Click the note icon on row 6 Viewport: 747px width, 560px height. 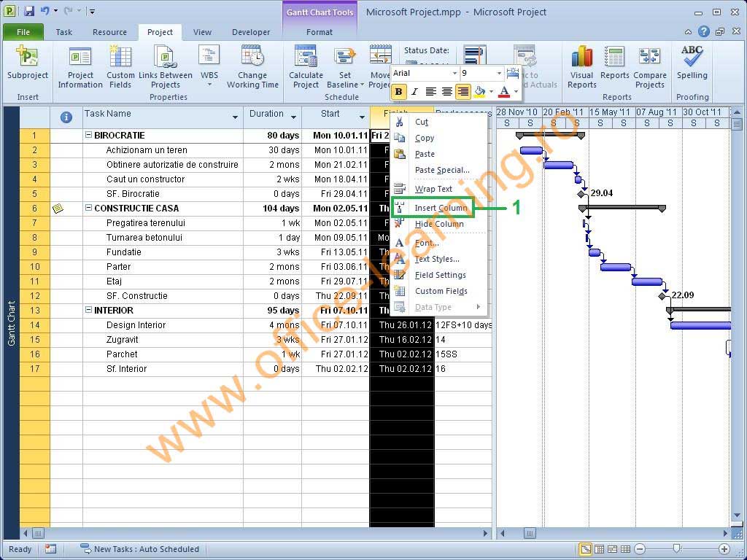(58, 209)
